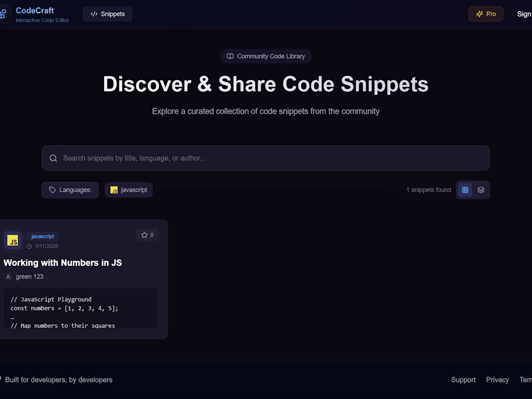Focus the Search snippets input field
Viewport: 532px width, 399px height.
(266, 158)
